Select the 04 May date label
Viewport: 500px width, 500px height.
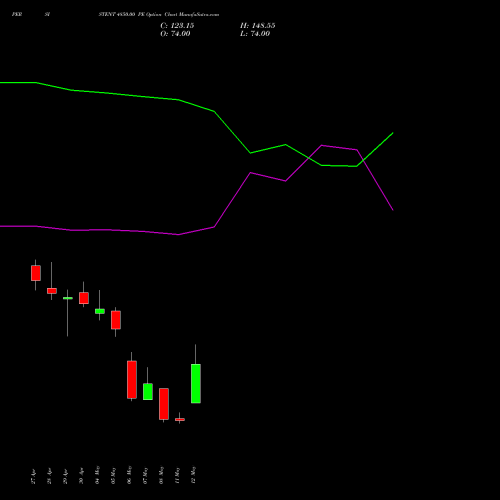click(x=97, y=475)
